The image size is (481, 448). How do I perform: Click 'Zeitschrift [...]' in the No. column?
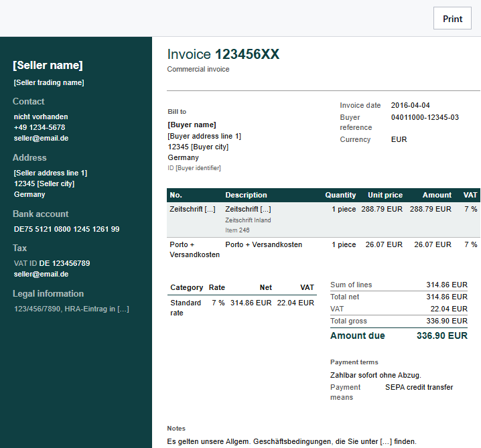(192, 209)
